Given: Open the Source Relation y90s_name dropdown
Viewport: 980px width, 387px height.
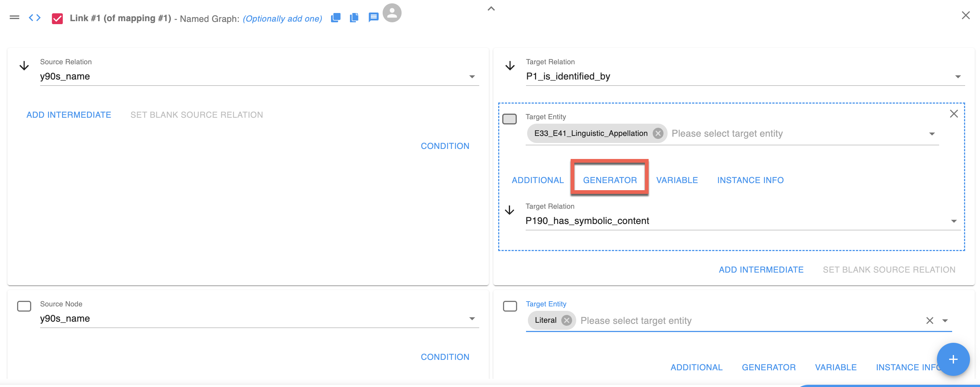Looking at the screenshot, I should point(472,77).
